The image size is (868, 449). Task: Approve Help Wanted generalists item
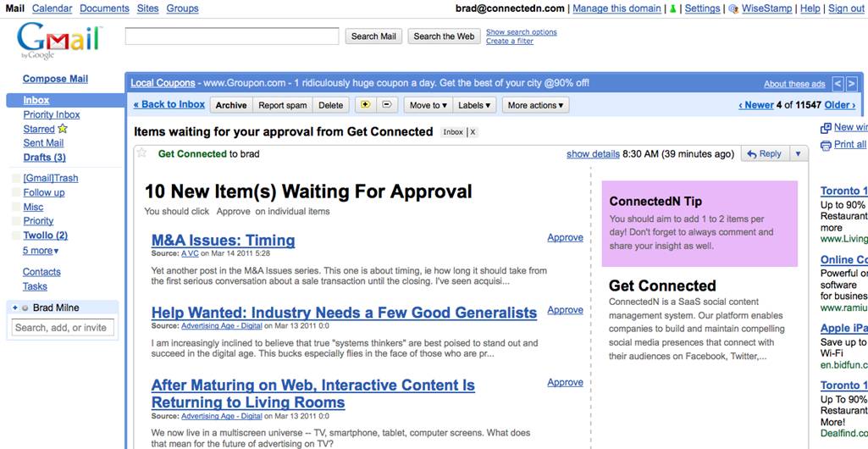coord(565,310)
